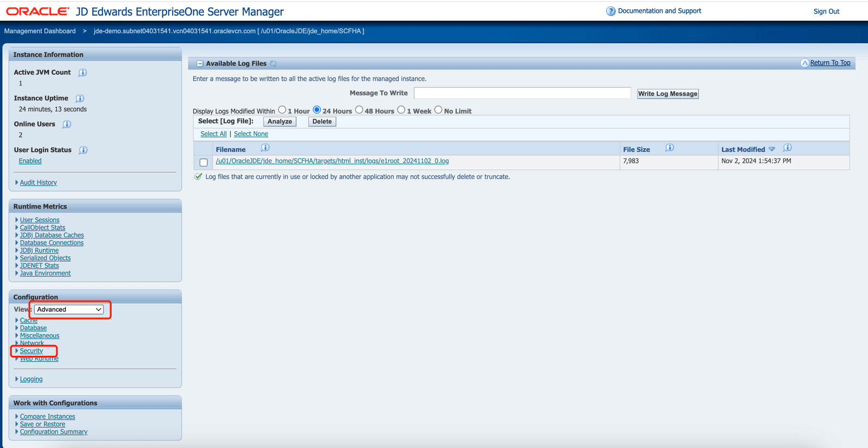Click the Analyze button
Screen dimensions: 868x448
point(280,121)
